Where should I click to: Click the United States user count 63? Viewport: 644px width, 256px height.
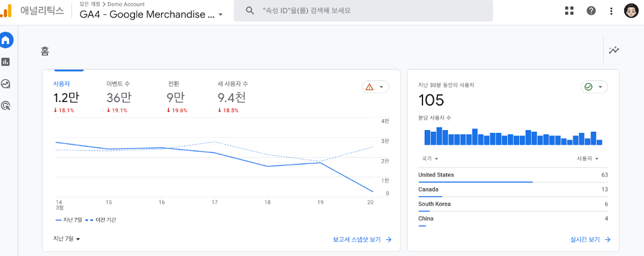(x=604, y=175)
